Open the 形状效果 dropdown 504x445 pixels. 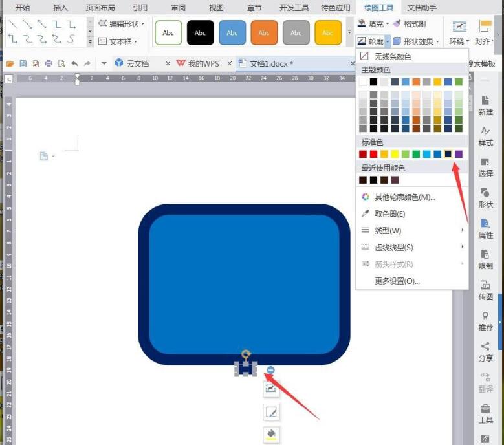pyautogui.click(x=416, y=41)
